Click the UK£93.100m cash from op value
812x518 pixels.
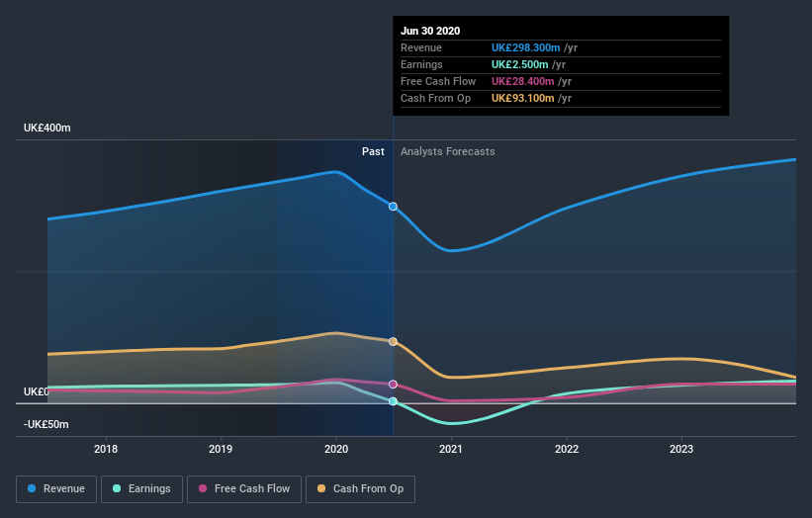coord(523,98)
